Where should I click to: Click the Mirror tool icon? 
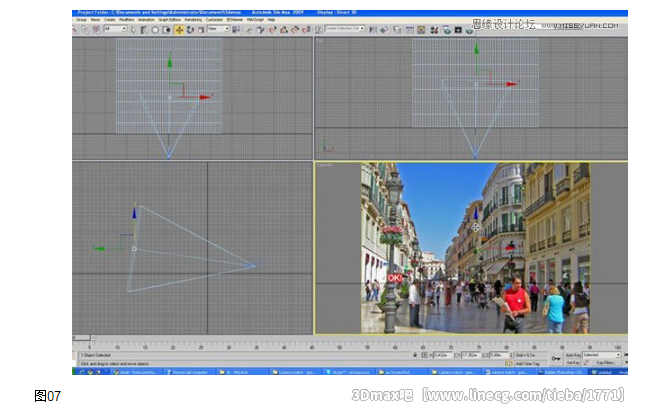pyautogui.click(x=373, y=30)
